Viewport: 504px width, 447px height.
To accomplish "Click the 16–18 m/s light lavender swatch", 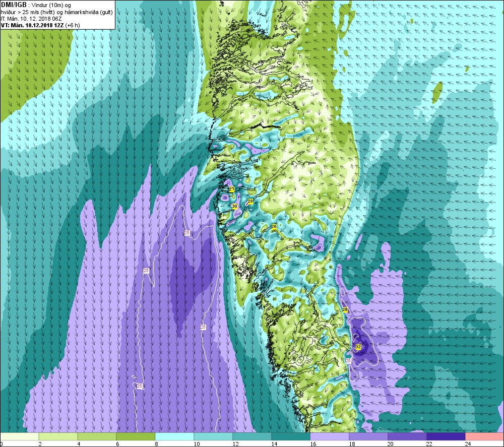I will [x=330, y=436].
